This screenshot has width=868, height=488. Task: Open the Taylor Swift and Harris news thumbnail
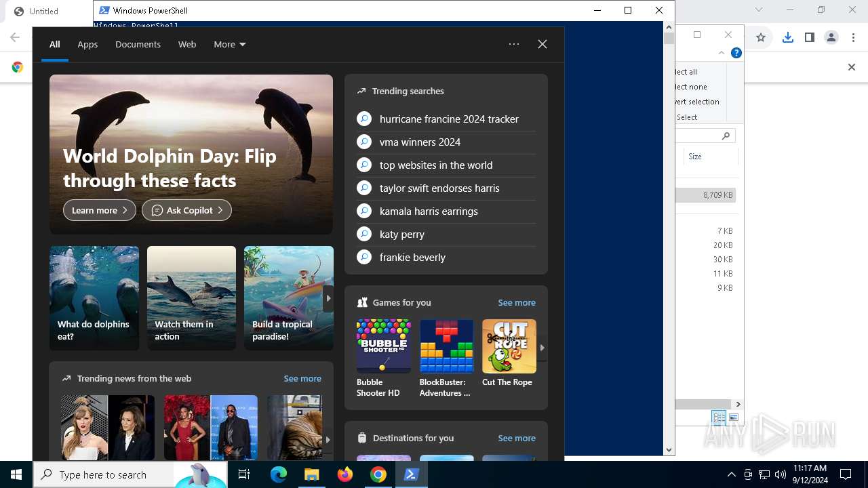pos(108,428)
